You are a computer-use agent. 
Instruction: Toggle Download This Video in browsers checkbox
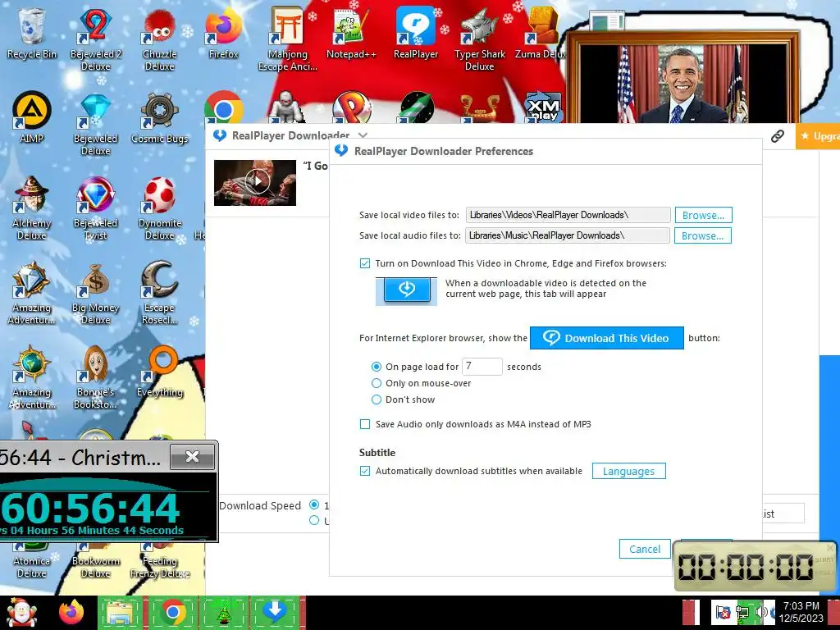(365, 263)
